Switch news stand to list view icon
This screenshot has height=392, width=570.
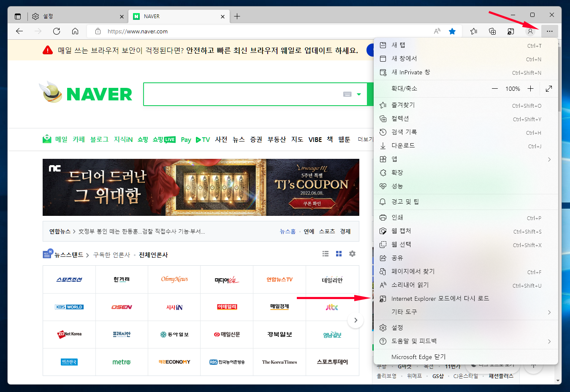coord(326,254)
